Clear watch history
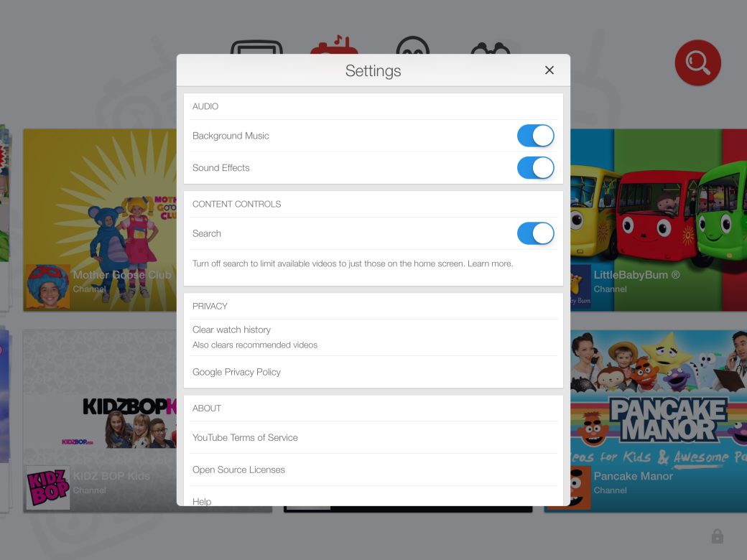The width and height of the screenshot is (747, 560). 231,330
